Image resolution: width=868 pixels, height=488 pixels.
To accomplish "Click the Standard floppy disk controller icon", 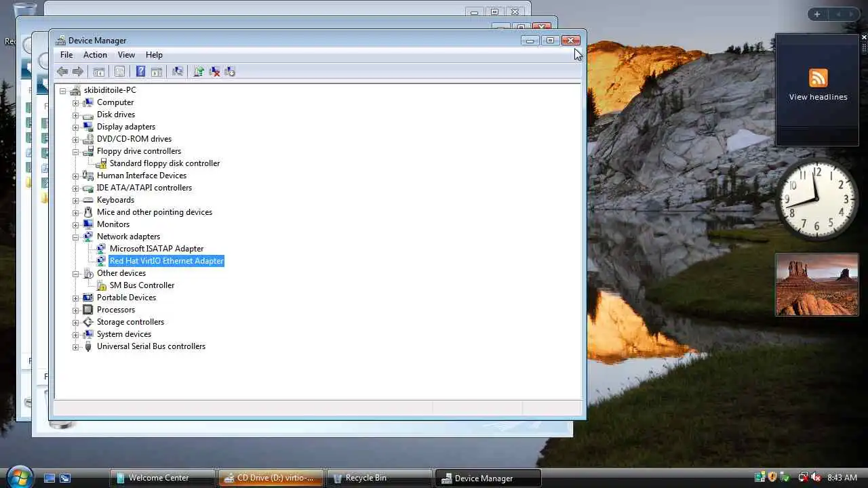I will (x=101, y=163).
